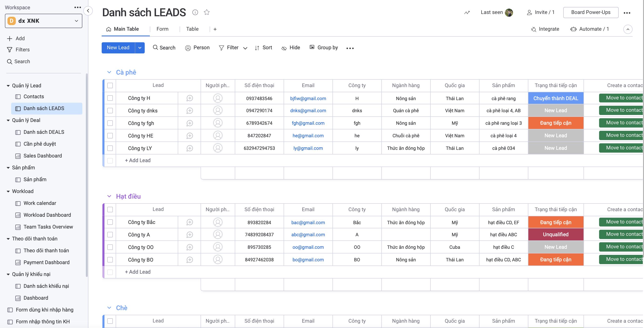644x328 pixels.
Task: Click the plus icon to add a view
Action: (215, 29)
